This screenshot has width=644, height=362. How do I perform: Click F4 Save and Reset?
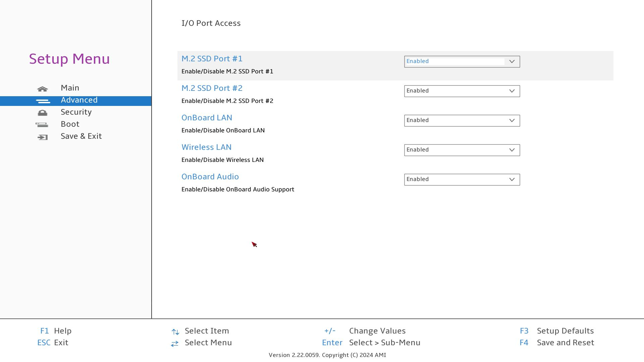pyautogui.click(x=565, y=343)
